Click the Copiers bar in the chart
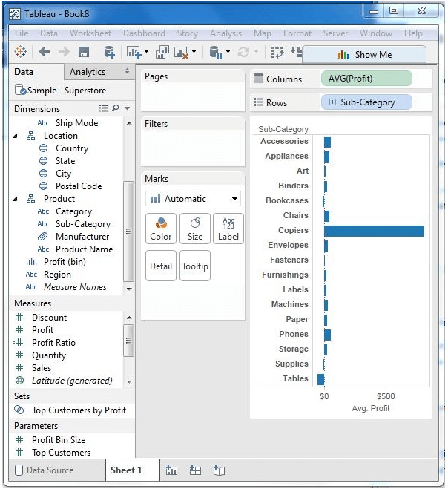Viewport: 448px width, 489px height. 374,232
